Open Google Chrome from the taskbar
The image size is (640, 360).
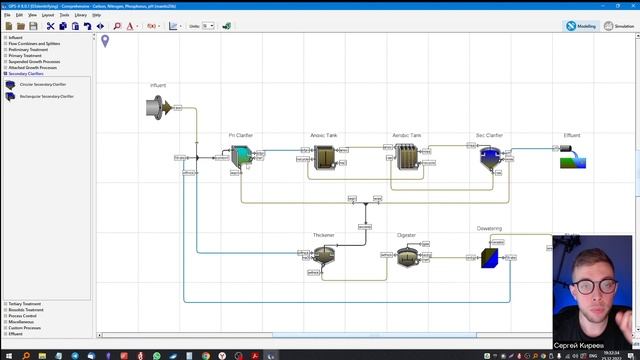(206, 356)
